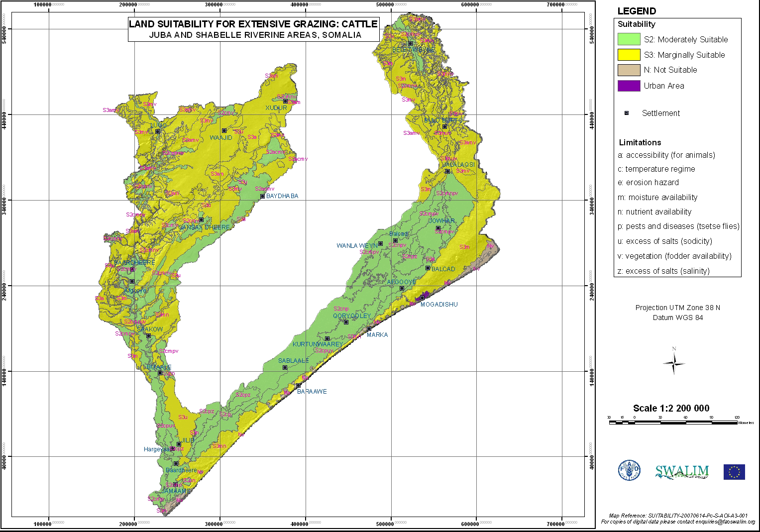This screenshot has width=760, height=532.
Task: Click the Sablaale settlement marker
Action: [x=285, y=367]
